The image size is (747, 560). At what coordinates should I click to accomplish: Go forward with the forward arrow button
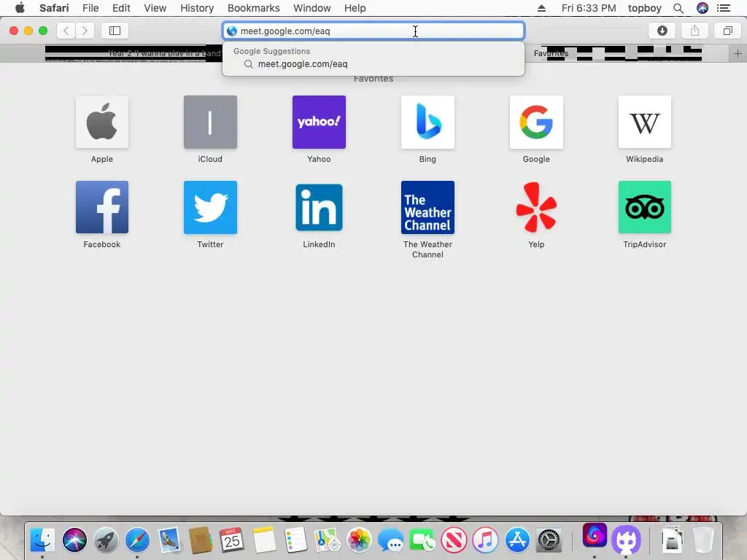pos(85,31)
